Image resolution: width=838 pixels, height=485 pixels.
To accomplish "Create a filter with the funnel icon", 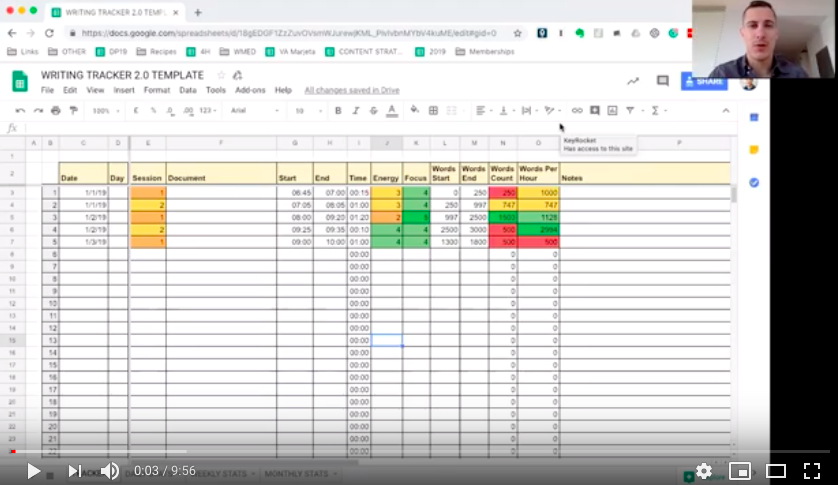I will [x=630, y=111].
